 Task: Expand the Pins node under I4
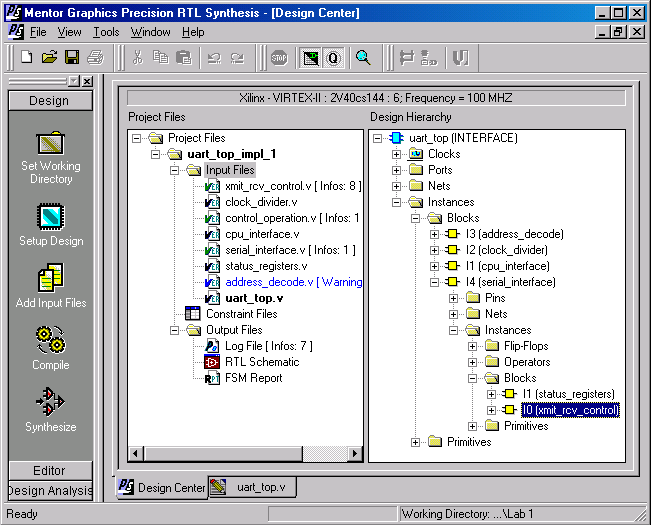tap(453, 298)
